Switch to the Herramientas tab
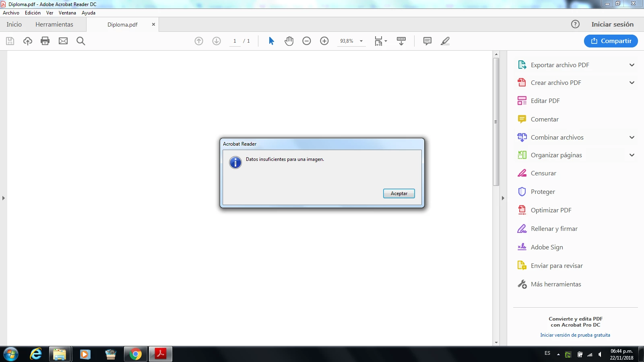 click(x=54, y=25)
